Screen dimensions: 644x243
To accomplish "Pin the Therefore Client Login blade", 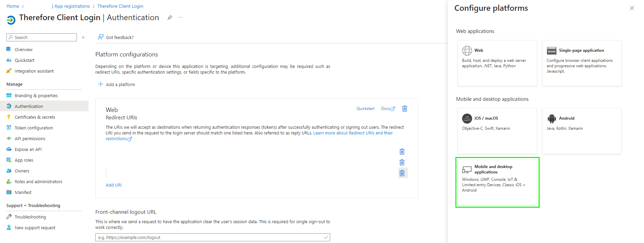I will click(170, 17).
